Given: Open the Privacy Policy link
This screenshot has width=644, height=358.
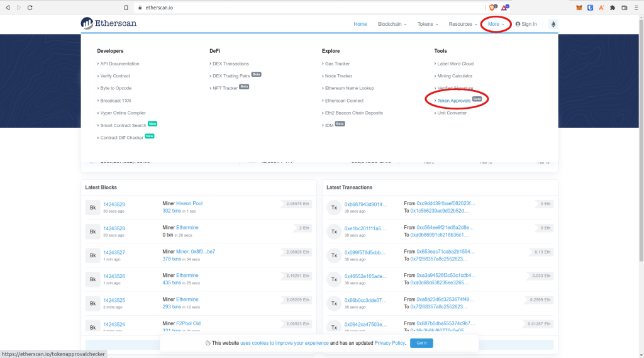Looking at the screenshot, I should pyautogui.click(x=389, y=343).
